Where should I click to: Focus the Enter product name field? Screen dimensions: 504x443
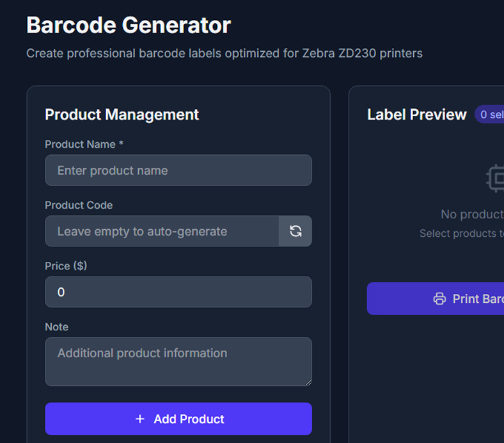pos(178,171)
